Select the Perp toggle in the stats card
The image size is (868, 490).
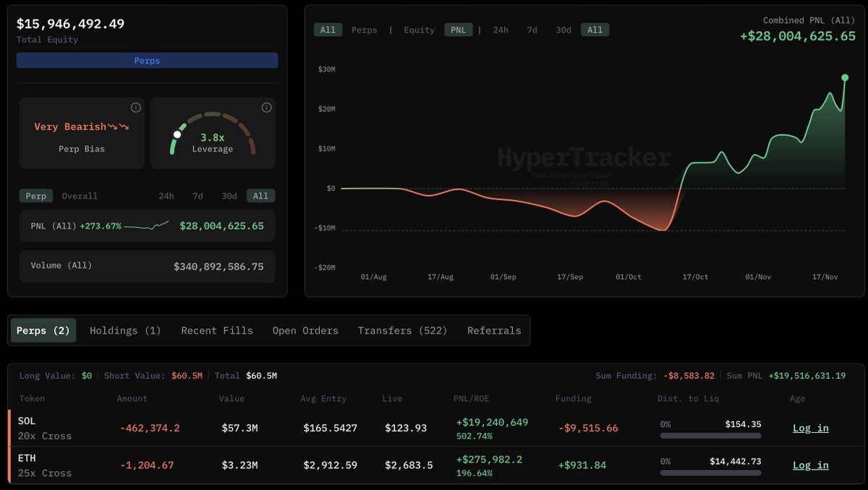click(35, 196)
